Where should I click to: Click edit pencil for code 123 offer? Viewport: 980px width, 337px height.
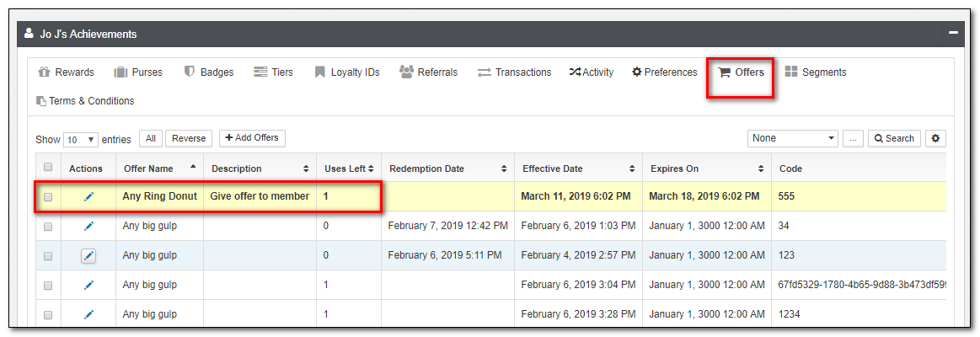point(88,255)
